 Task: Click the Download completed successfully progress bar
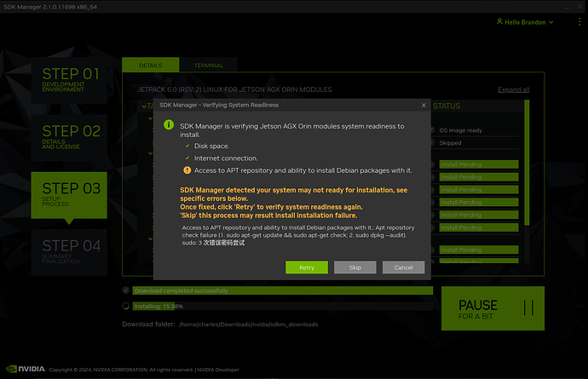283,290
